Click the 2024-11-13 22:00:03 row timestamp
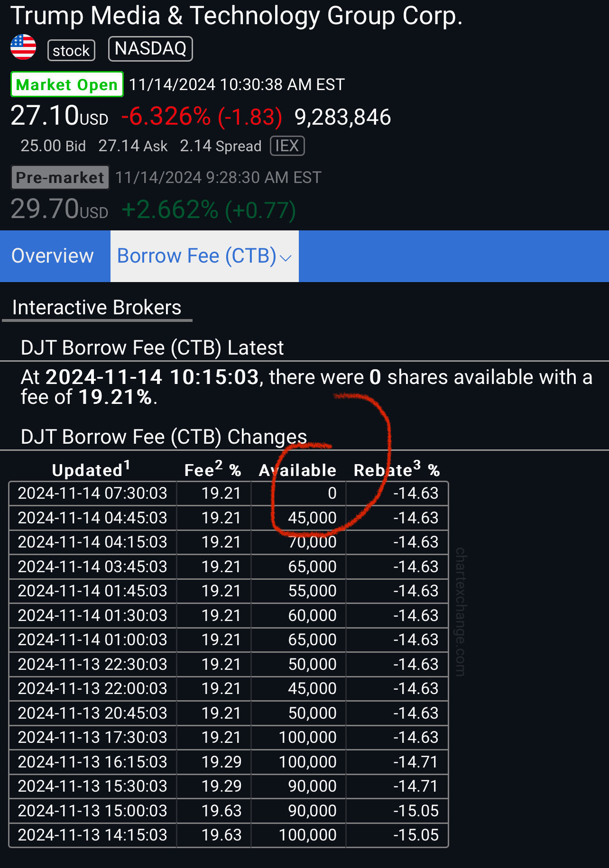This screenshot has height=868, width=609. (92, 688)
